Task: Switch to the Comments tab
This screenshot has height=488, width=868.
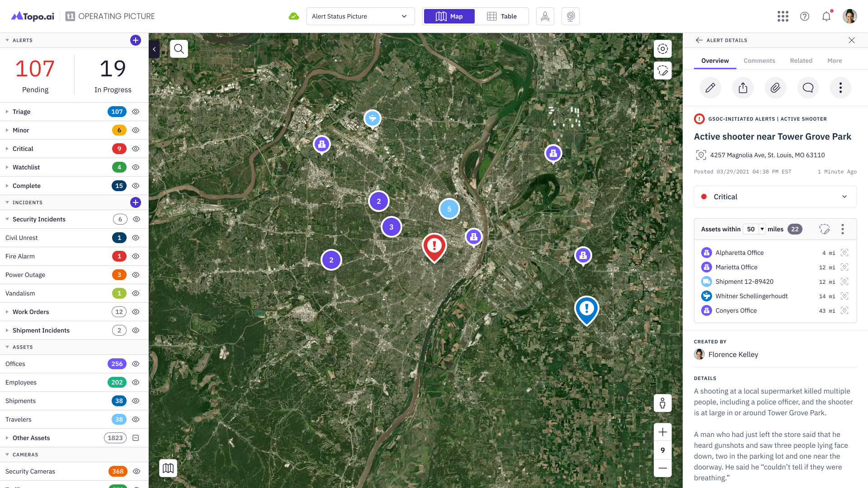Action: point(759,61)
